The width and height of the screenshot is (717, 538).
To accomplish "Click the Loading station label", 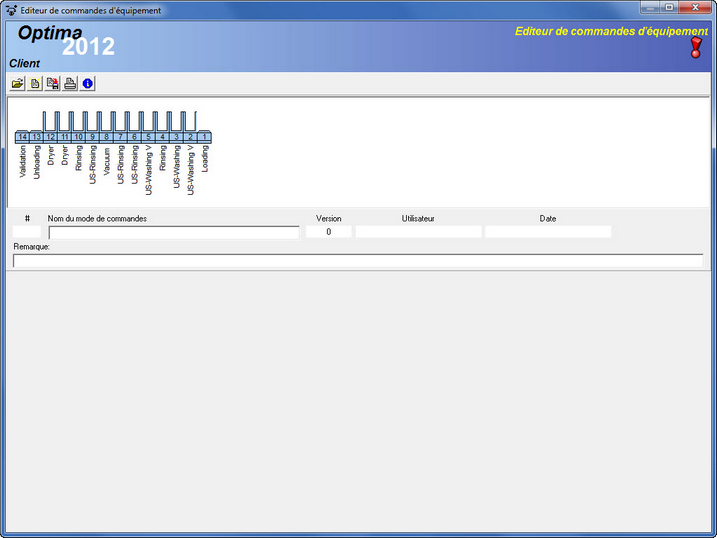I will (x=205, y=159).
